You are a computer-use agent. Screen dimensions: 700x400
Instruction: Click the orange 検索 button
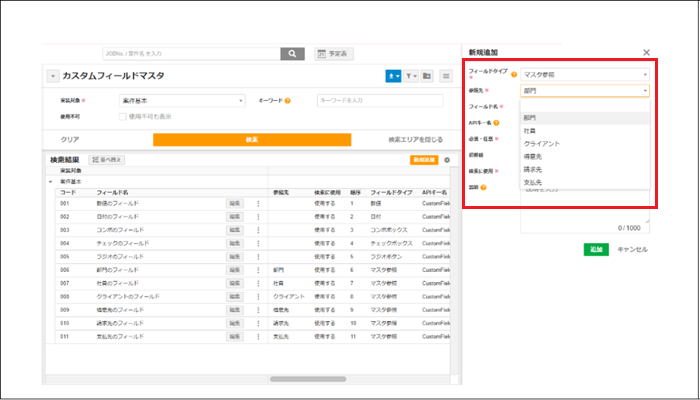(251, 140)
